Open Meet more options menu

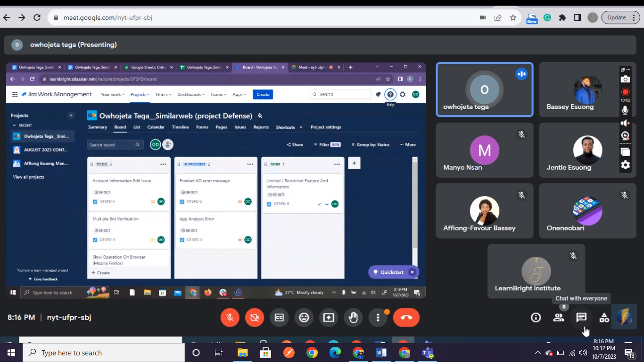(378, 318)
